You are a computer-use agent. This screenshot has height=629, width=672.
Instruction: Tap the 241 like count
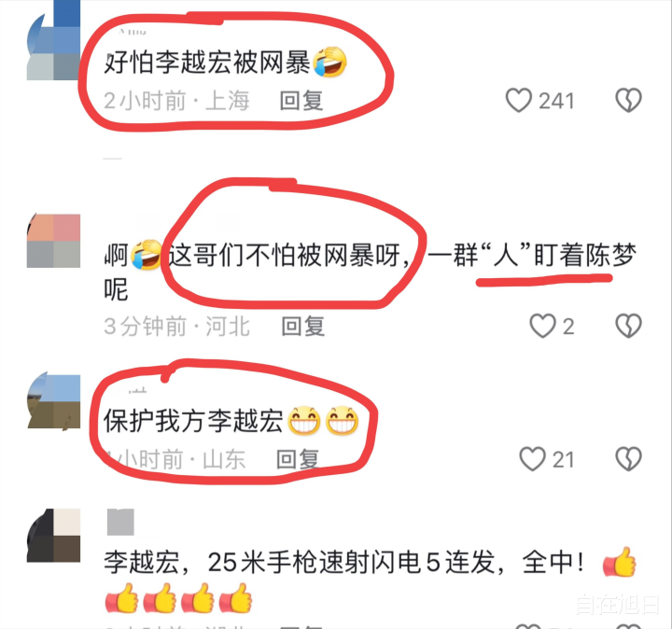click(556, 101)
